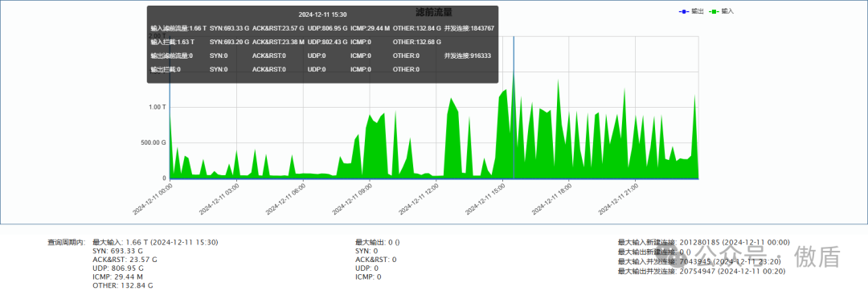Click x-axis label 2024-12-11 12:00
This screenshot has height=291, width=868.
point(419,199)
